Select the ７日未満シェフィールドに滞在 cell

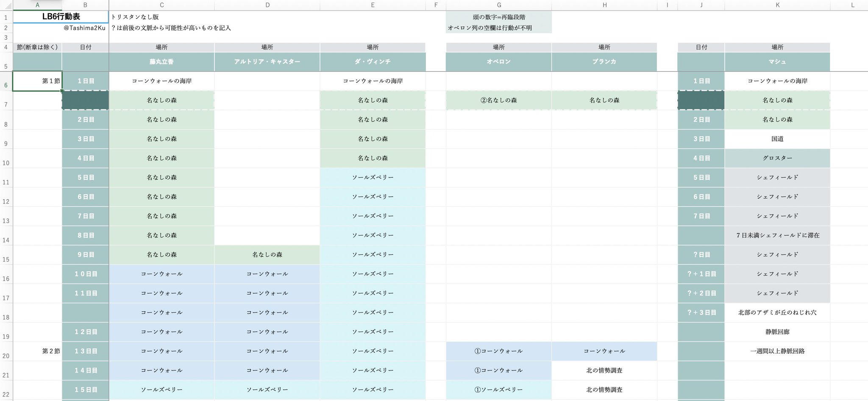pyautogui.click(x=777, y=235)
